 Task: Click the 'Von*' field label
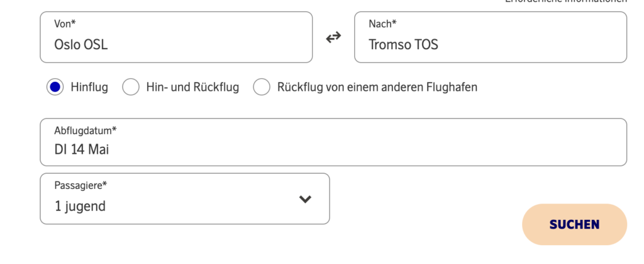[65, 24]
